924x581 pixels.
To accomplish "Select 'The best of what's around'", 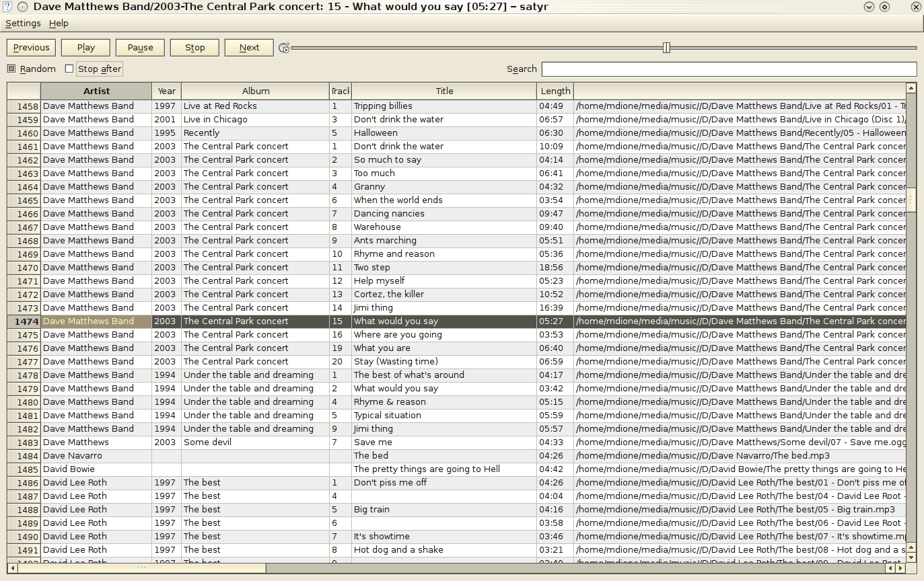I will tap(409, 375).
